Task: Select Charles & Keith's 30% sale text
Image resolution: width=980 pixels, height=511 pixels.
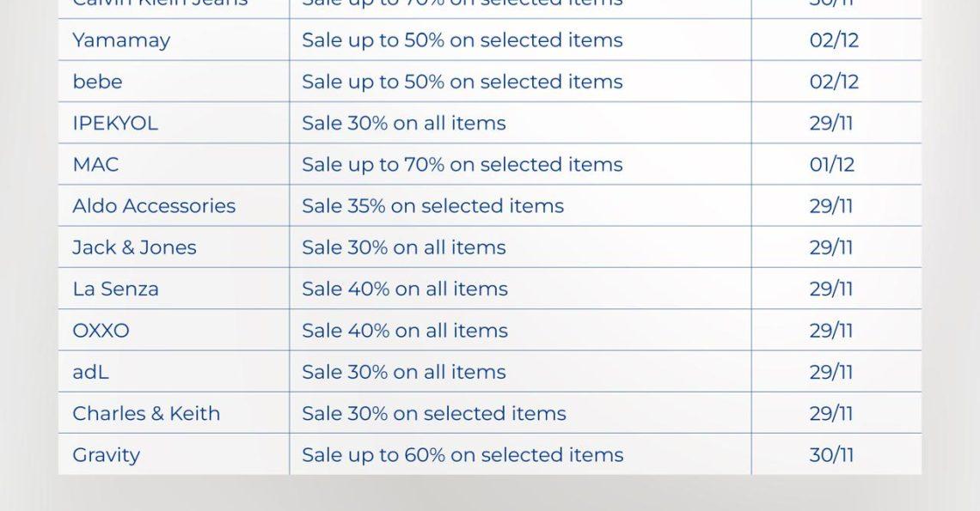Action: pos(433,413)
